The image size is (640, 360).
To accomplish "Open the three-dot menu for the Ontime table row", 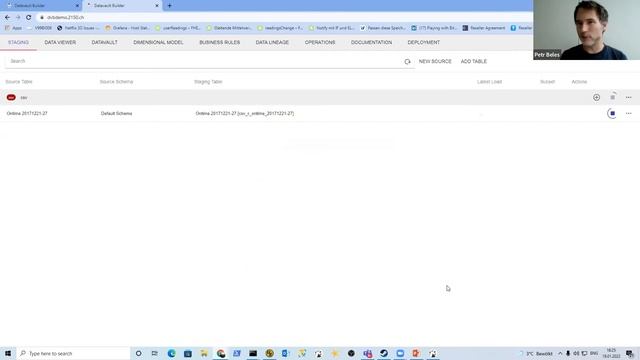I will point(629,113).
